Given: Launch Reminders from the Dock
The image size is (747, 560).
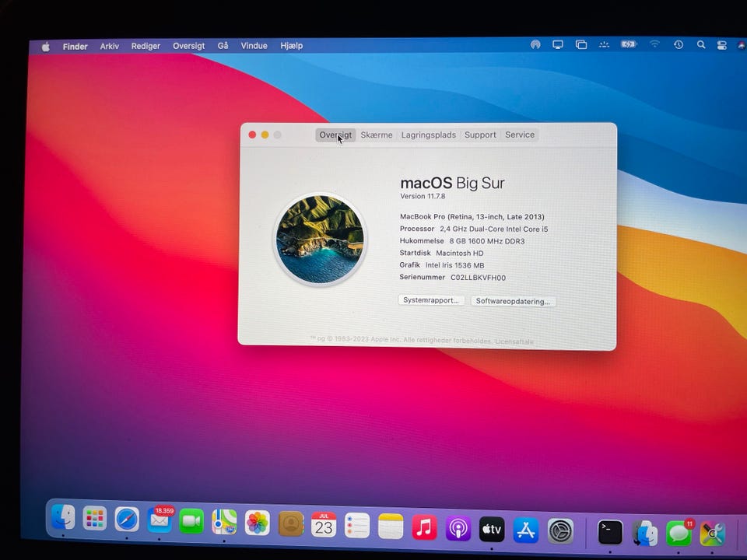Looking at the screenshot, I should pos(357,526).
